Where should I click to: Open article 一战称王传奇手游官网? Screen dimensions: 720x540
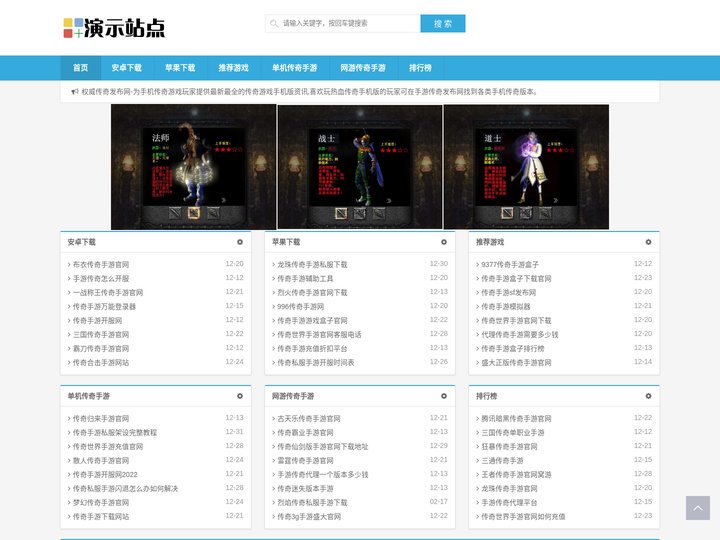point(108,292)
